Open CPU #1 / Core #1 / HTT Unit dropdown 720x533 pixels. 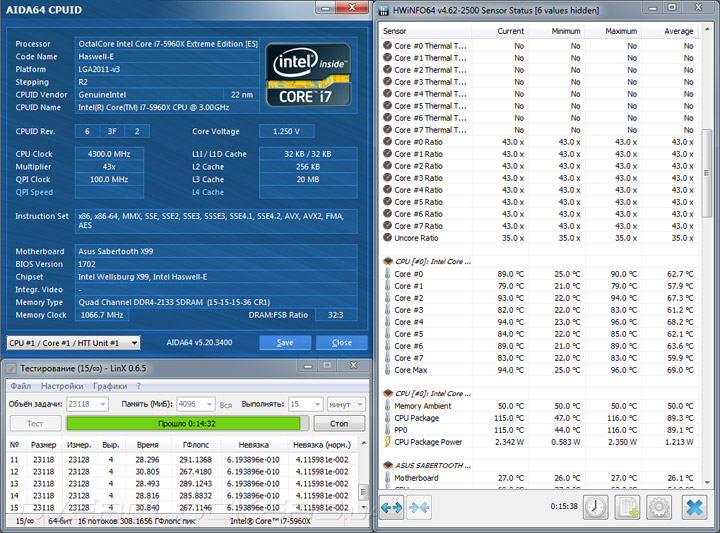click(73, 343)
